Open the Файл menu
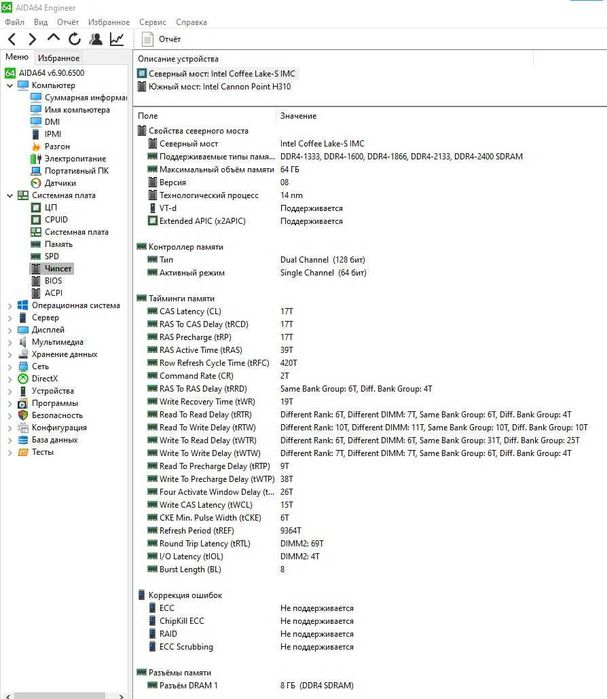This screenshot has height=699, width=607. point(15,22)
